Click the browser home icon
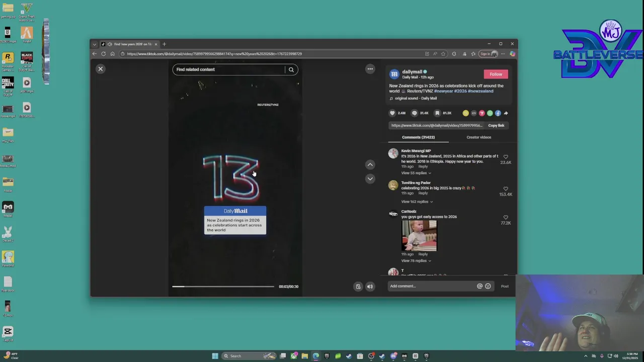 (112, 54)
